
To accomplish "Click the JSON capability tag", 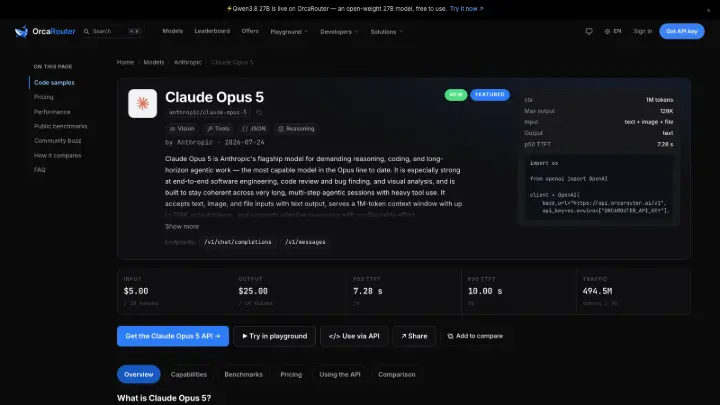I will click(254, 129).
